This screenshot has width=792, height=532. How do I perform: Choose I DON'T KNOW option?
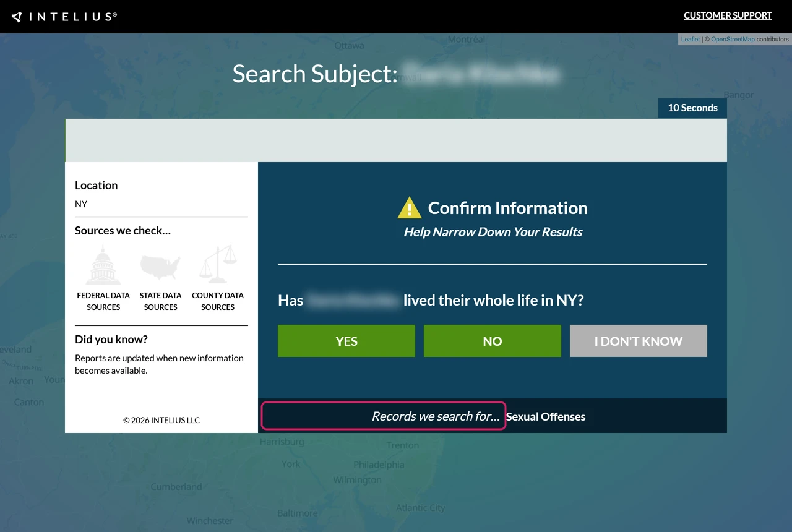pos(639,341)
